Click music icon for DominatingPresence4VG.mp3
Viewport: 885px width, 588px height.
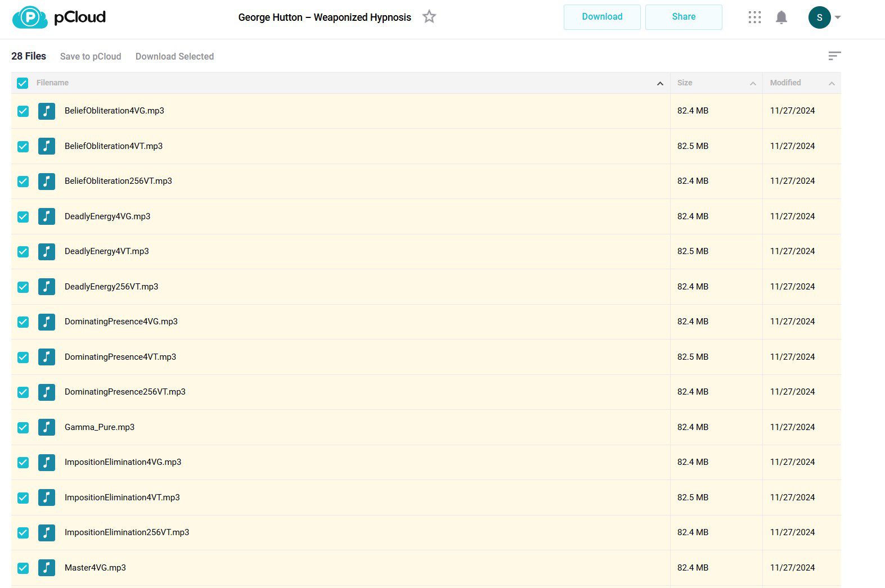pyautogui.click(x=47, y=322)
